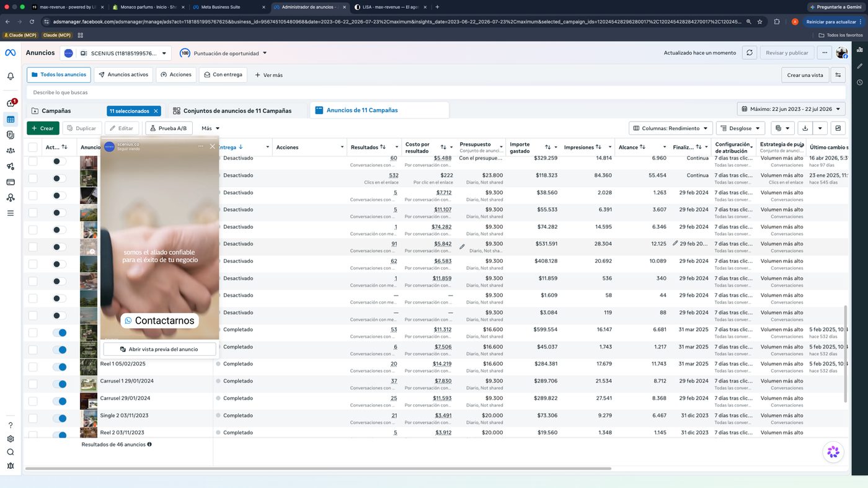Select checkbox for Reel 1 05/02/2025

(33, 366)
